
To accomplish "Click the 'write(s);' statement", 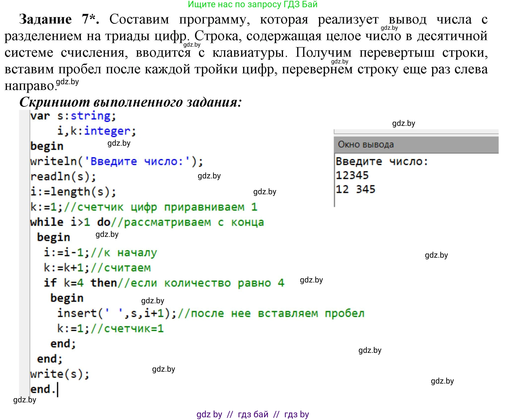I will click(60, 374).
